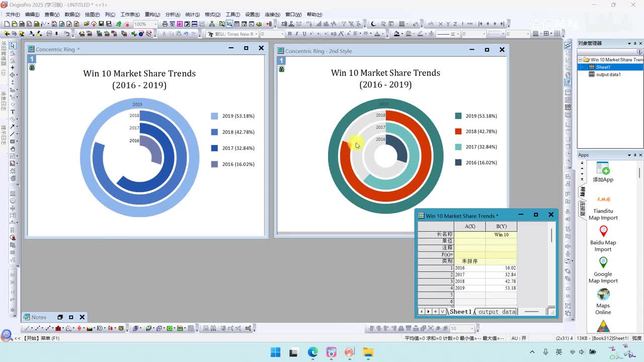Viewport: 644px width, 362px height.
Task: Select layer 1 button in Concentric Ring graph
Action: tap(32, 59)
